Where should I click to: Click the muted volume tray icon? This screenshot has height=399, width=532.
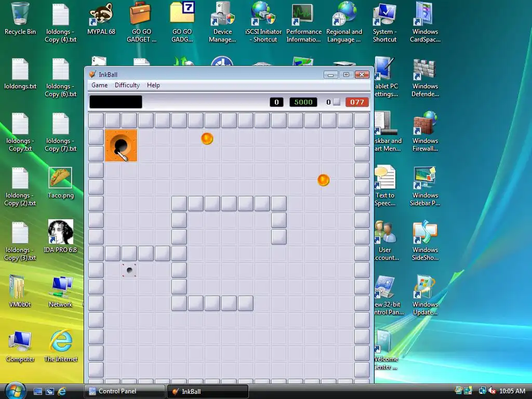(x=492, y=391)
